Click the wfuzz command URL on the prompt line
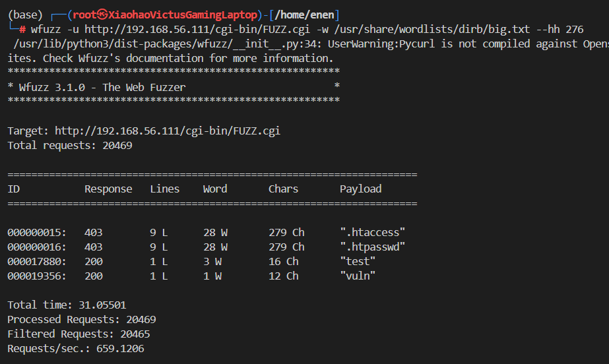Screen dimensions: 609x364 click(x=197, y=30)
